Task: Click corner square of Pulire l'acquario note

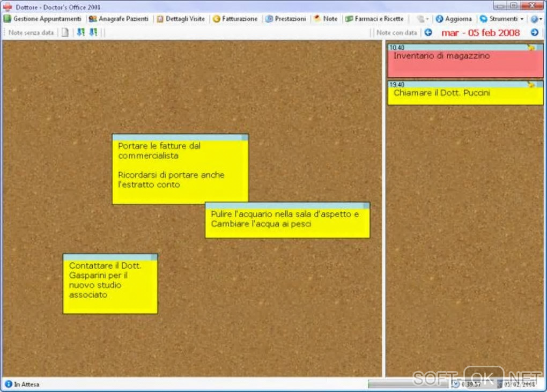Action: pos(366,206)
